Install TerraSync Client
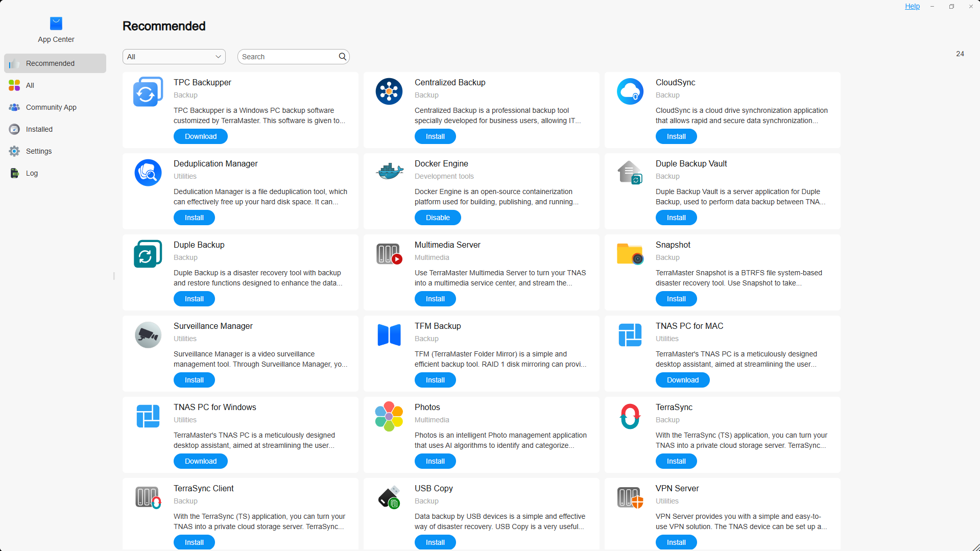Image resolution: width=980 pixels, height=551 pixels. pos(194,542)
